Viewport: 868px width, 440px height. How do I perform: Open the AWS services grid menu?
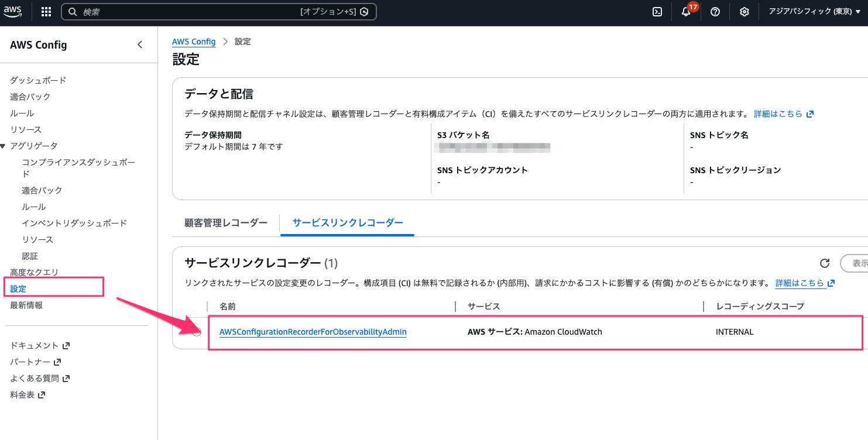click(46, 12)
